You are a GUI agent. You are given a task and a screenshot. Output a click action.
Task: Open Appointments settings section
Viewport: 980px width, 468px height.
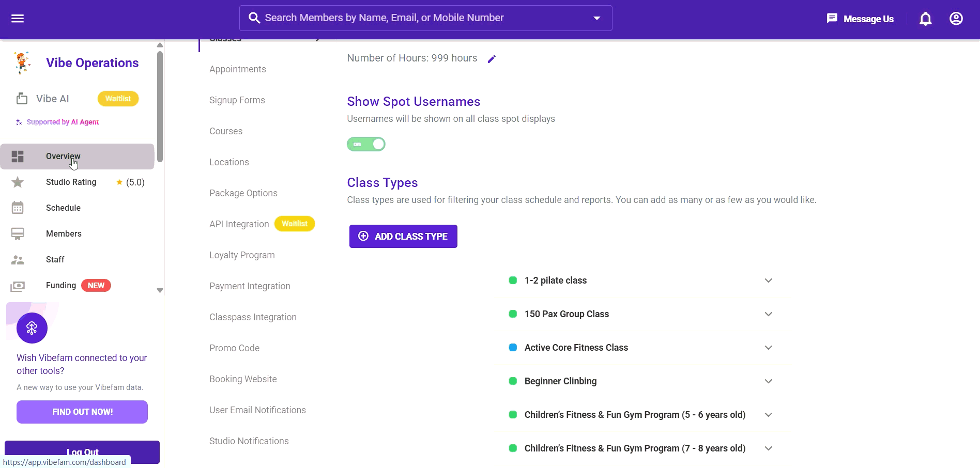click(237, 69)
